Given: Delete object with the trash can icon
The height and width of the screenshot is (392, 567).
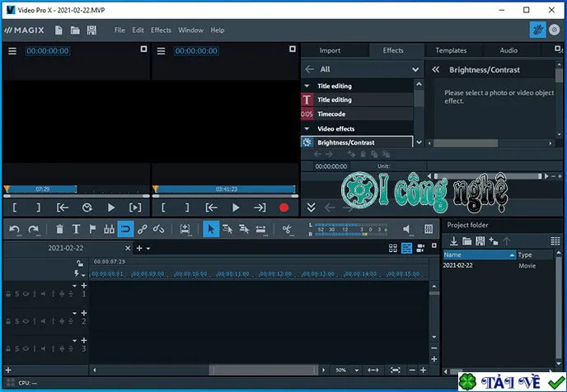Looking at the screenshot, I should point(59,229).
